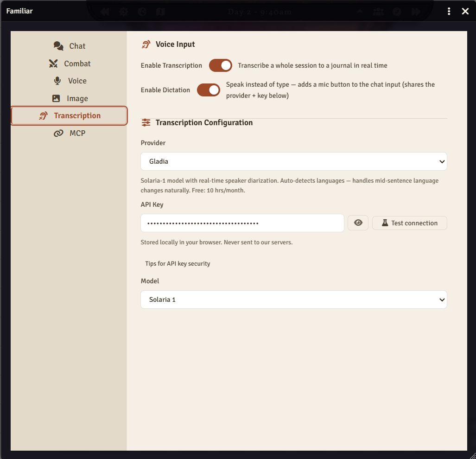Open the Provider dropdown showing Gladia

293,161
